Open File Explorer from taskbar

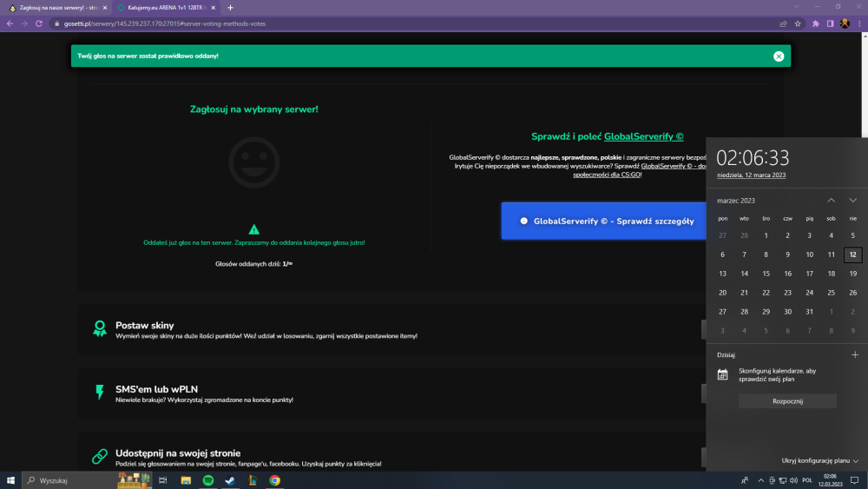pyautogui.click(x=186, y=480)
